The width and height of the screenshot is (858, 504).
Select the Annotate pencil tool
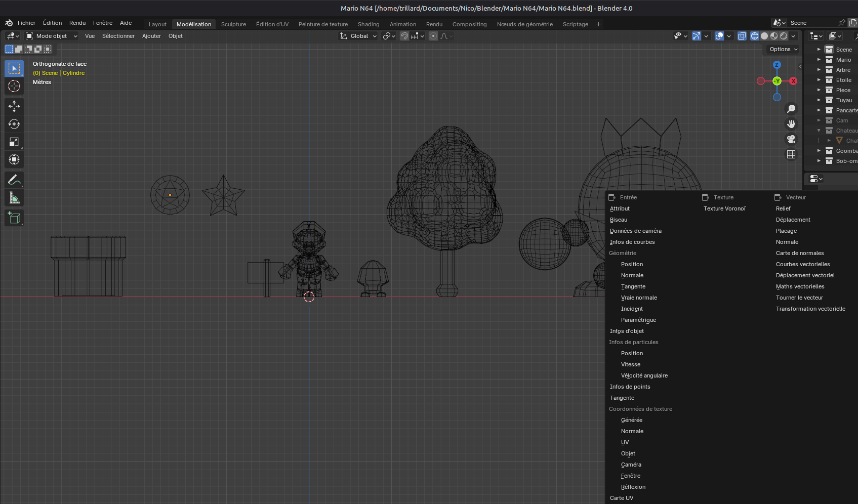[x=14, y=180]
